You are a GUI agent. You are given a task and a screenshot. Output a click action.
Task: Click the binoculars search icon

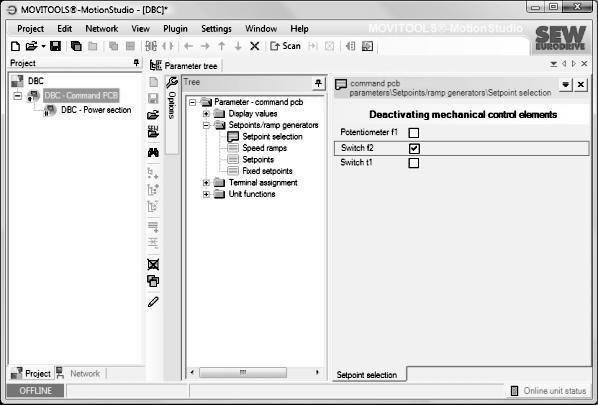[153, 153]
